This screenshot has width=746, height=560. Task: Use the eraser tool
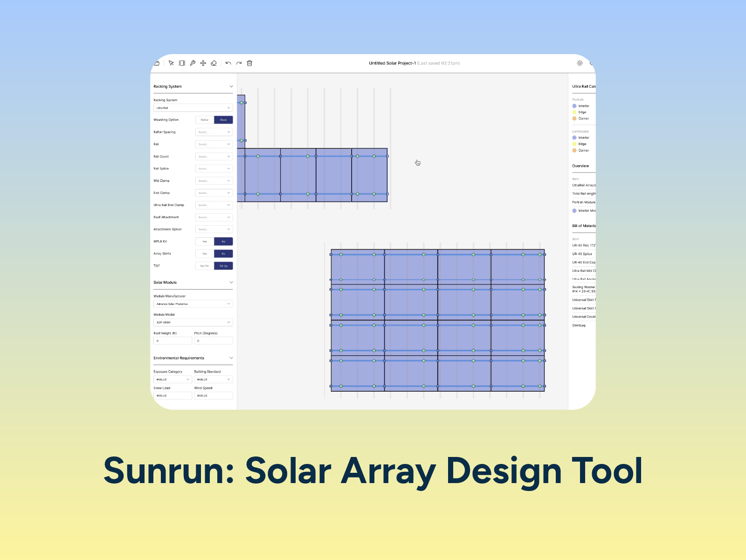pos(214,63)
